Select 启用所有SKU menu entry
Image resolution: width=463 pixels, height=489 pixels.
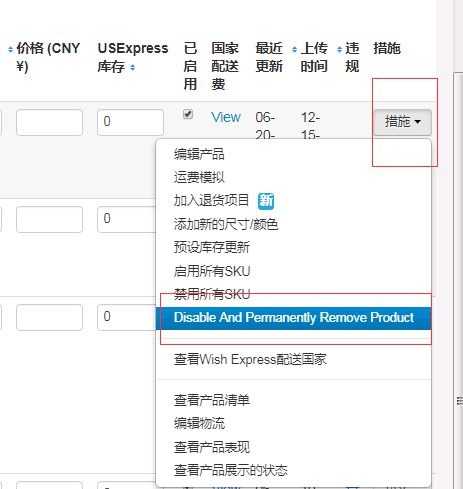[x=212, y=271]
